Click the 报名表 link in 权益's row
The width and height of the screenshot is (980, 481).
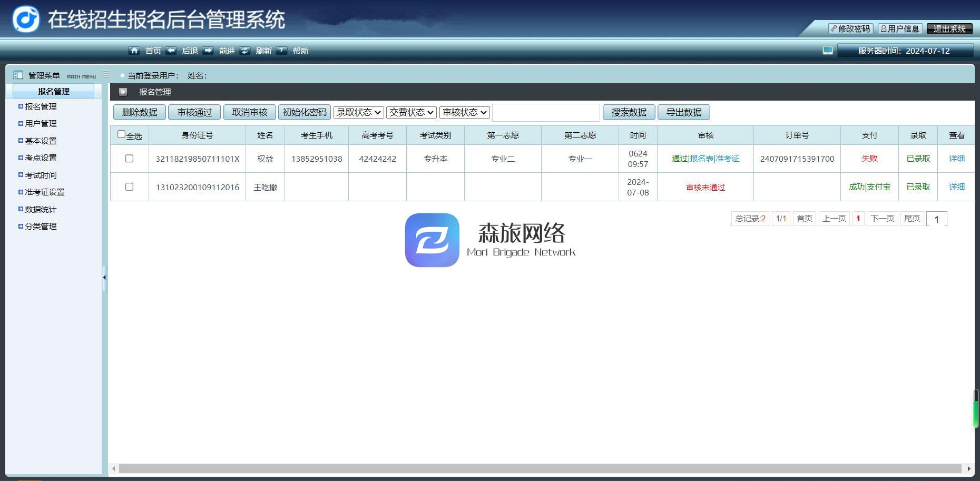click(x=701, y=159)
